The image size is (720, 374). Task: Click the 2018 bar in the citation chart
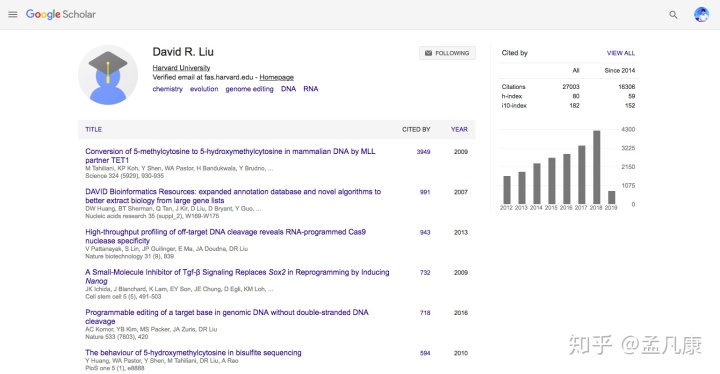tap(596, 167)
